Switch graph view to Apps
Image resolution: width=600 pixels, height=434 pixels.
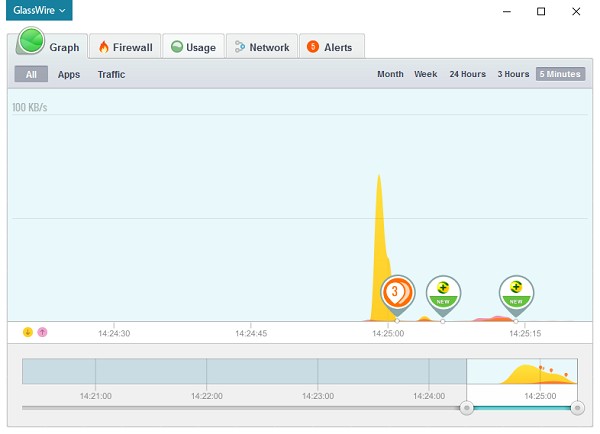(69, 74)
